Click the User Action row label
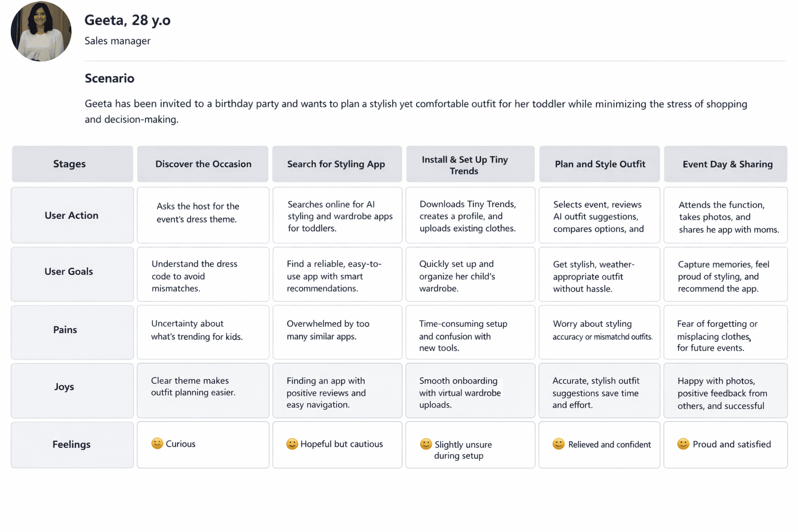The width and height of the screenshot is (798, 532). pyautogui.click(x=72, y=215)
